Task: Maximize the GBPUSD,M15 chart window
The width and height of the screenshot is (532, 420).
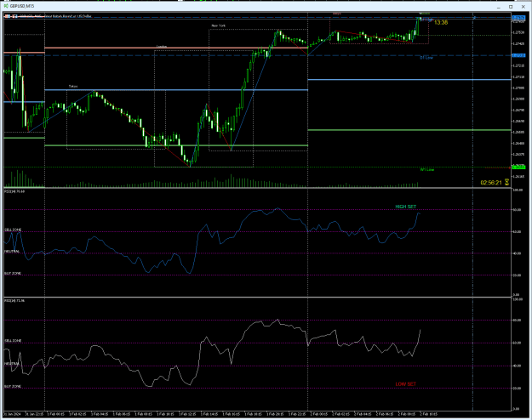Action: point(511,7)
